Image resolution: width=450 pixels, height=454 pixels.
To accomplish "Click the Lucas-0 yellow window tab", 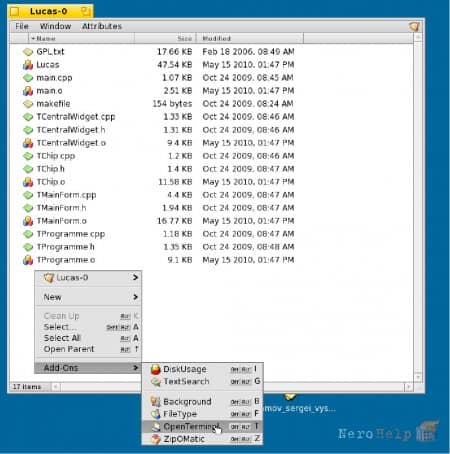I will (50, 11).
